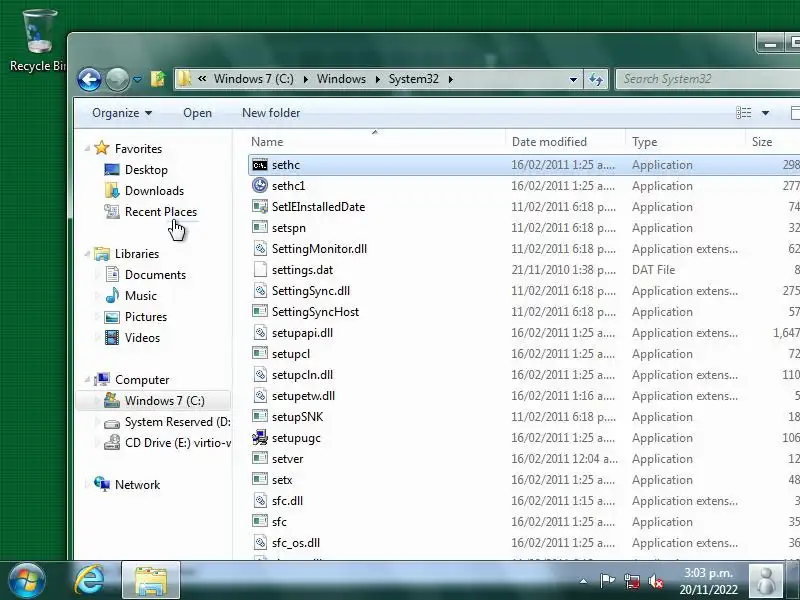Click Windows 7 (C:) in address bar

[x=254, y=79]
